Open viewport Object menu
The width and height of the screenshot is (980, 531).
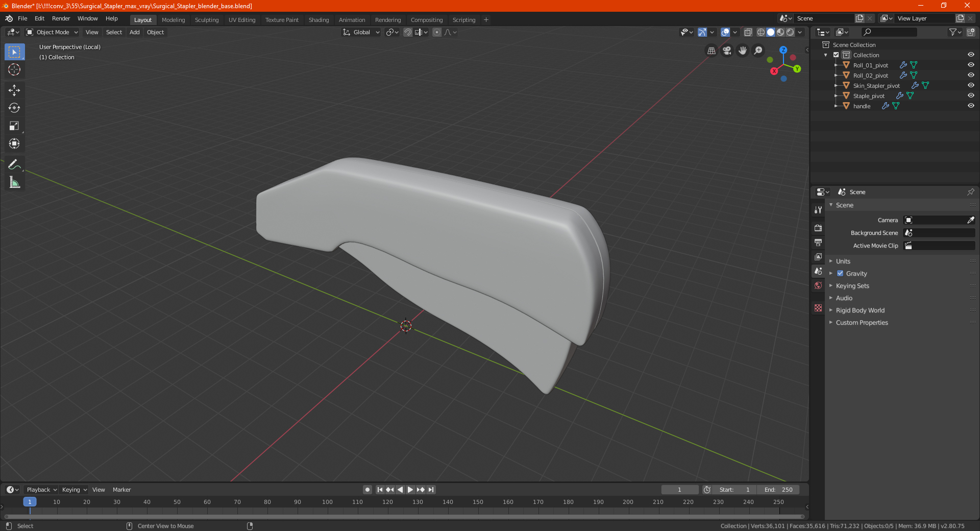(155, 32)
